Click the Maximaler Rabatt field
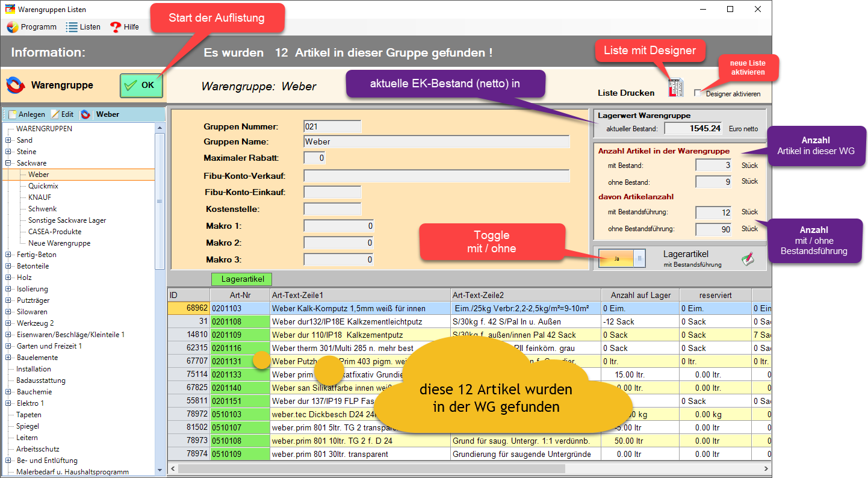The width and height of the screenshot is (868, 478). click(315, 158)
